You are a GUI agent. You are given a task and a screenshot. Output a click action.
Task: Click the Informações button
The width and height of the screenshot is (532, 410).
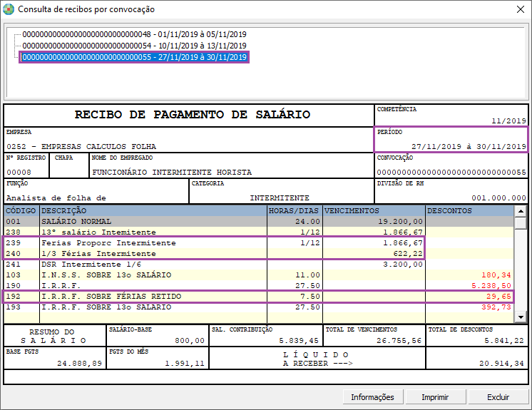(x=372, y=397)
